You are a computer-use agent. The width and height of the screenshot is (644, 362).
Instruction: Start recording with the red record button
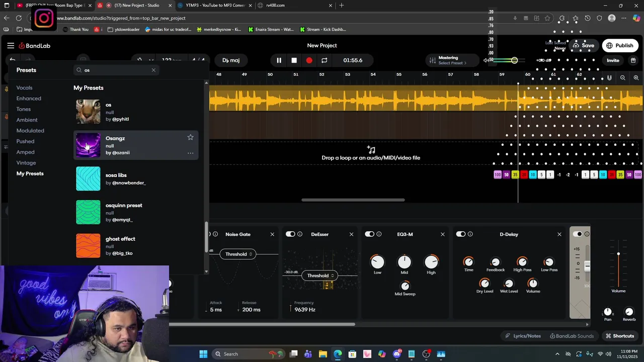pyautogui.click(x=309, y=60)
